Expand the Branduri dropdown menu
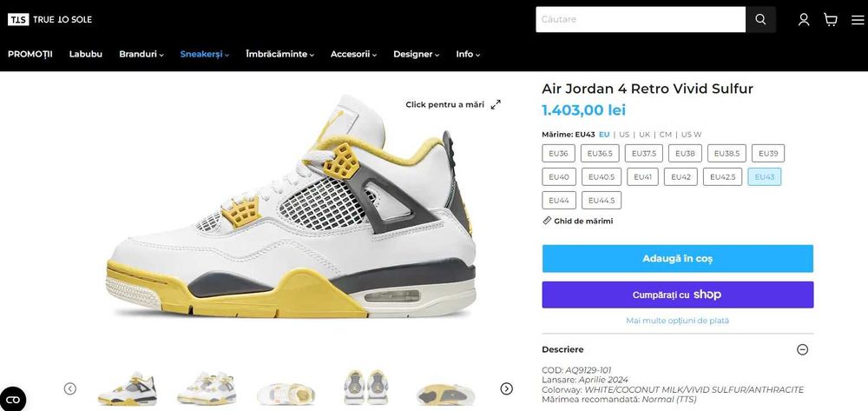Image resolution: width=868 pixels, height=411 pixels. (x=141, y=54)
